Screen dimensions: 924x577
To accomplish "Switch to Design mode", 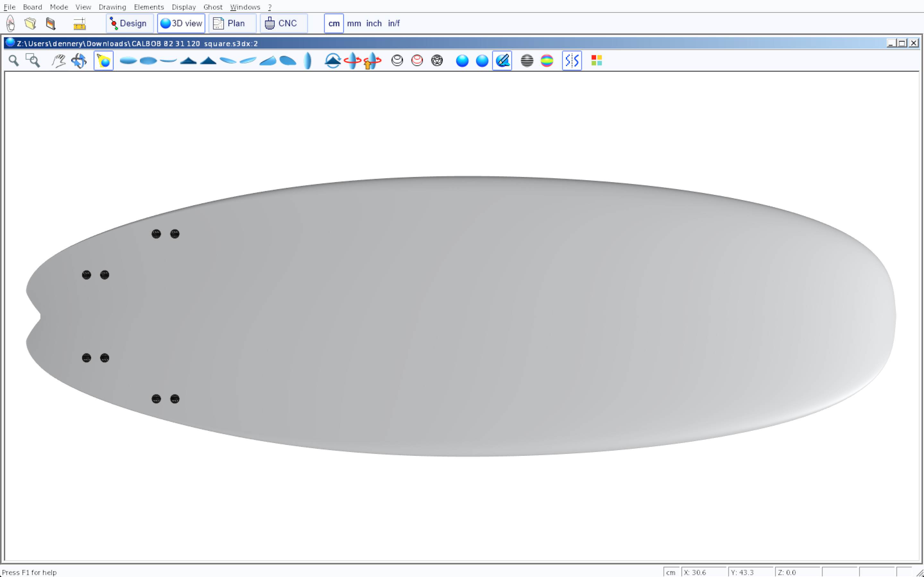I will [129, 23].
